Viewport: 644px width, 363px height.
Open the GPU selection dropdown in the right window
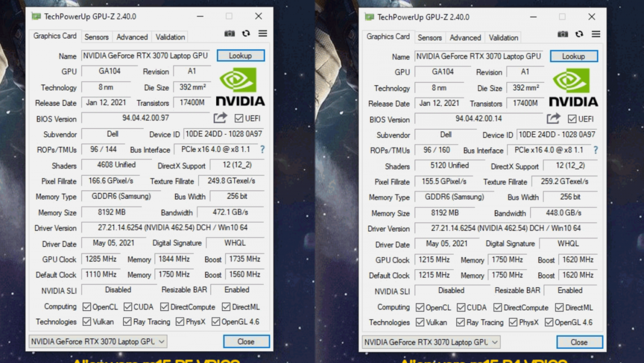pyautogui.click(x=431, y=342)
